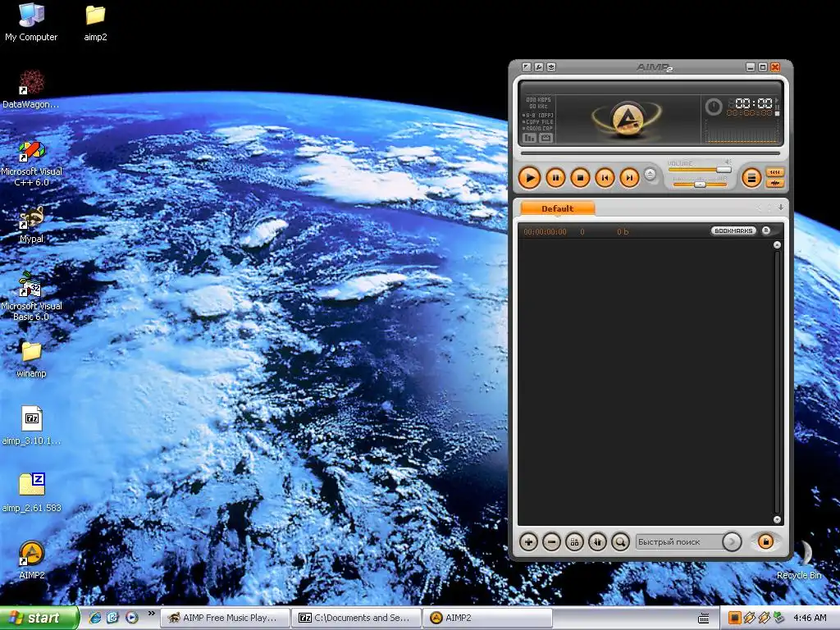Mute sound via the speaker icon

point(728,162)
